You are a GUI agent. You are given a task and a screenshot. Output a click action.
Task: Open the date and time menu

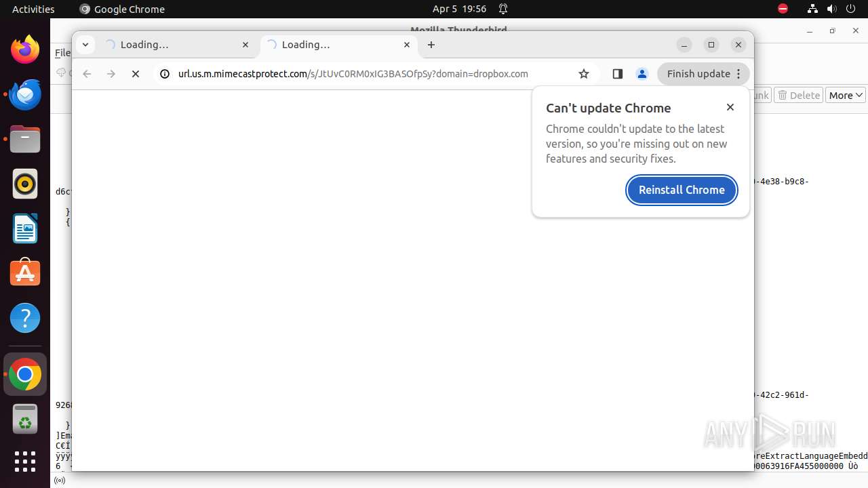pos(459,9)
